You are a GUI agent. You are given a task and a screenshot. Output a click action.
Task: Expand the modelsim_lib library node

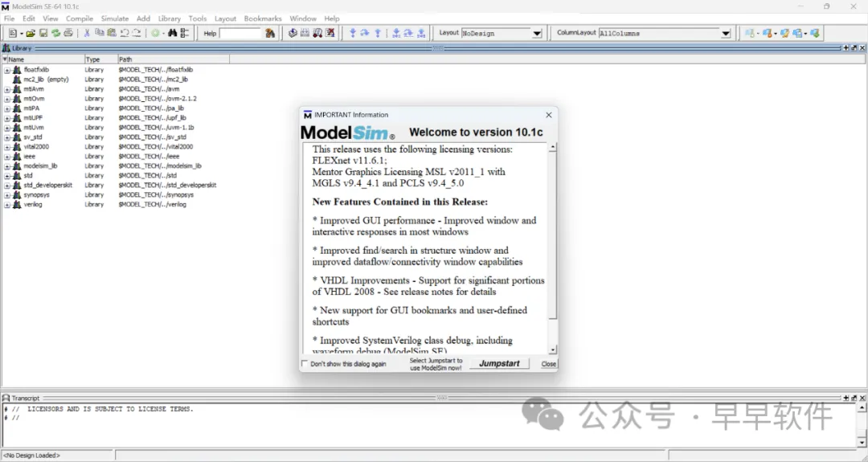[6, 166]
